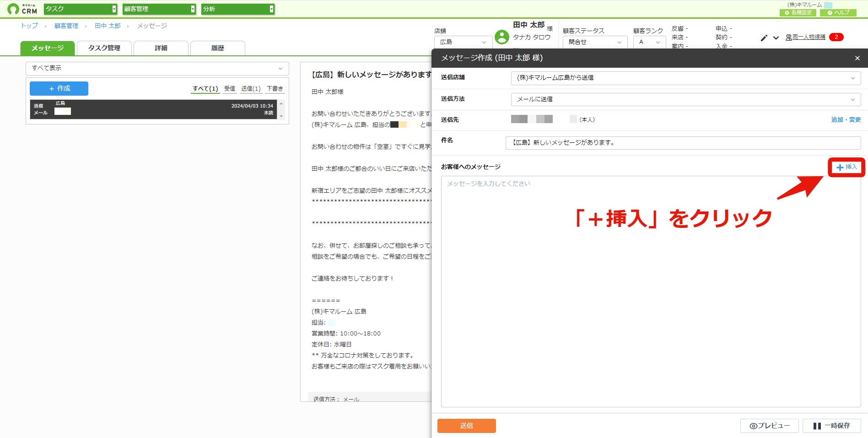Expand the customer header chevron arrow
Screen dimensions: 868x438
coord(776,38)
